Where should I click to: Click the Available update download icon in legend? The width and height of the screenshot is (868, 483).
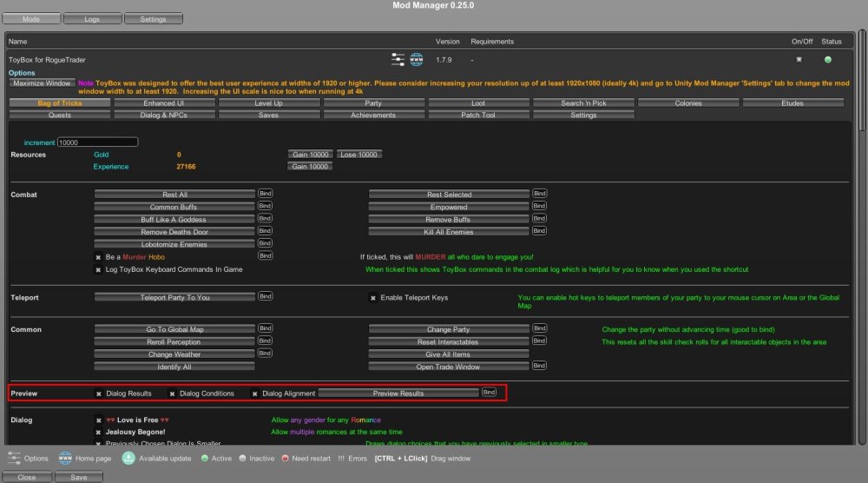(128, 458)
